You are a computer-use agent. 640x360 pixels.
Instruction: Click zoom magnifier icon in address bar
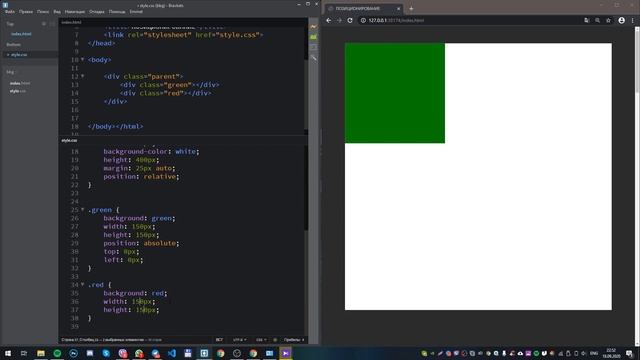(x=597, y=20)
